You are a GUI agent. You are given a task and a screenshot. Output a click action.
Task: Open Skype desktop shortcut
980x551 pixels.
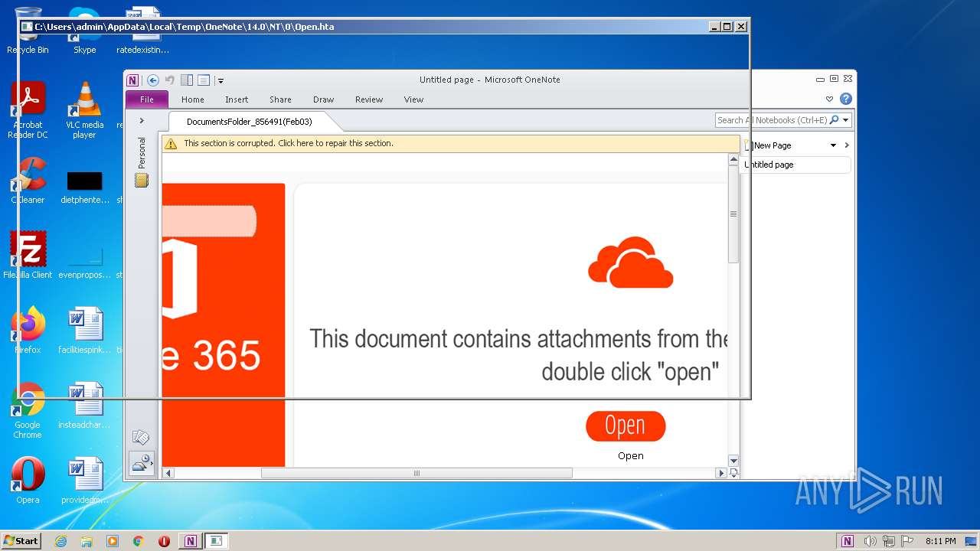pos(84,31)
